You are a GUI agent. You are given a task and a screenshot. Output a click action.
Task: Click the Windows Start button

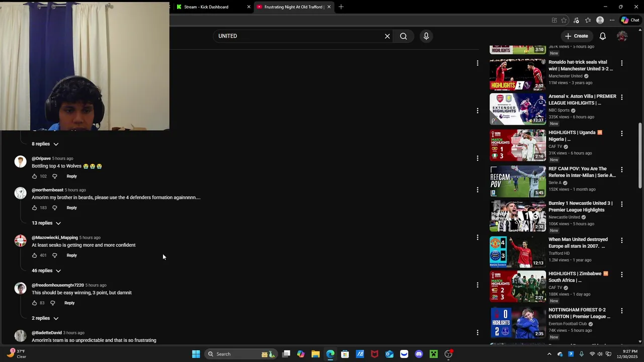(x=196, y=354)
